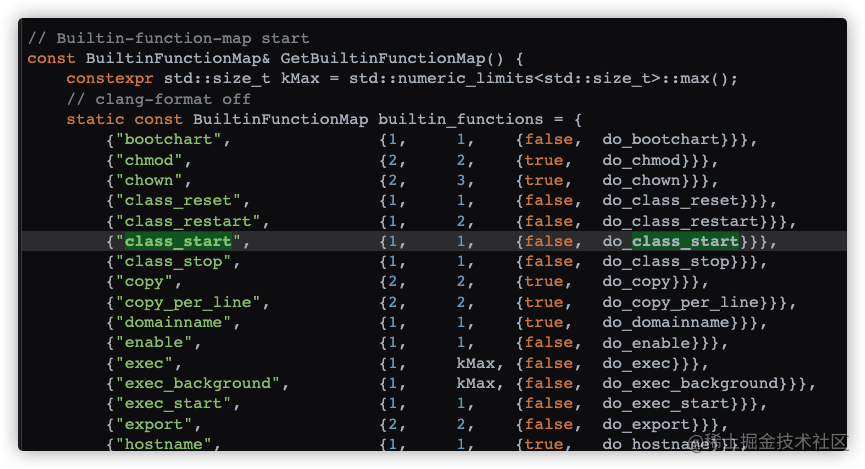This screenshot has height=469, width=865.
Task: Click GetBuiltinFunctionMap function declaration
Action: [x=383, y=58]
